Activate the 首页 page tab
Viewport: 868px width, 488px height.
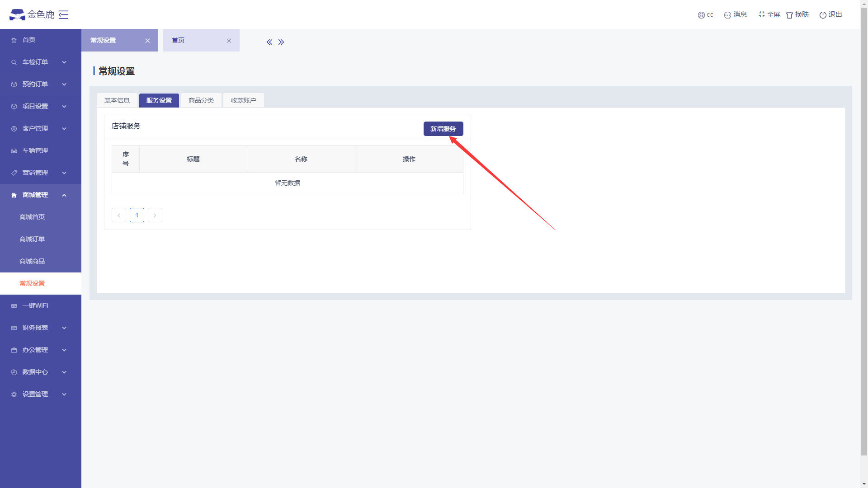click(201, 40)
